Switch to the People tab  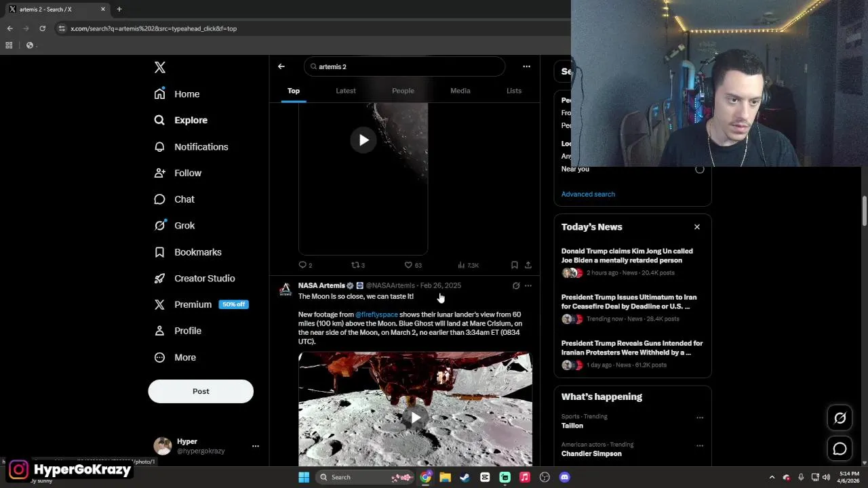pyautogui.click(x=403, y=91)
